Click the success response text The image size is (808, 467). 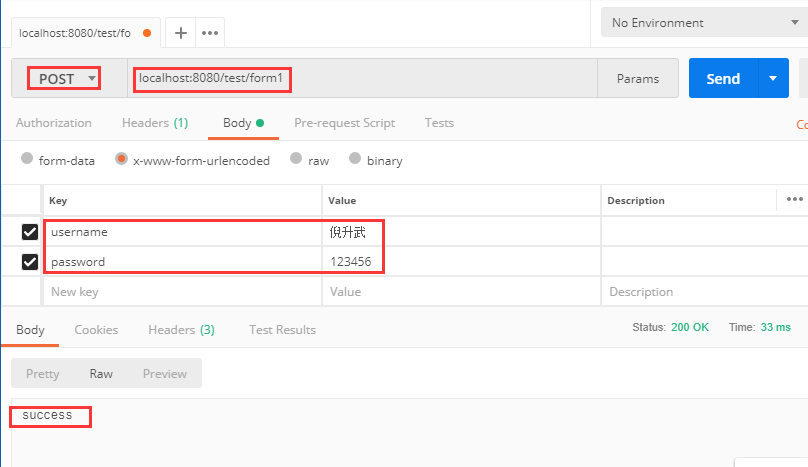[x=47, y=415]
